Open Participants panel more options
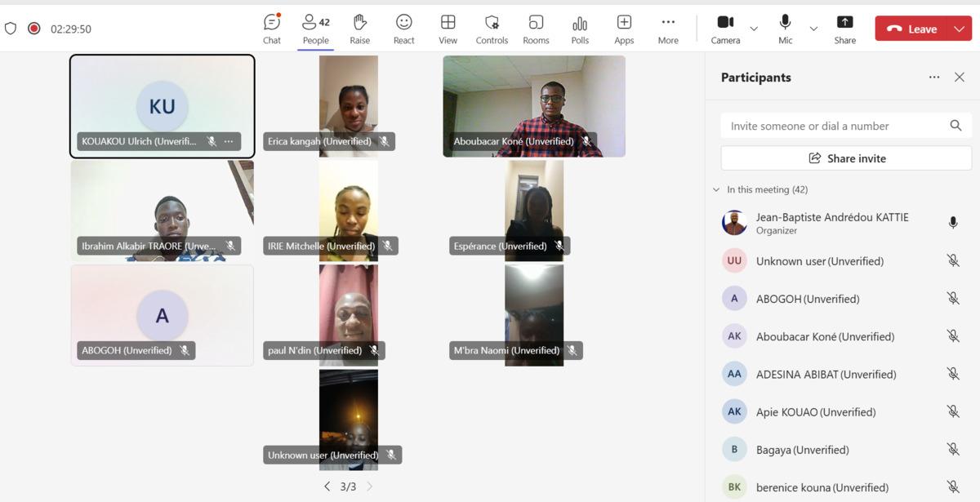Image resolution: width=980 pixels, height=502 pixels. [934, 78]
